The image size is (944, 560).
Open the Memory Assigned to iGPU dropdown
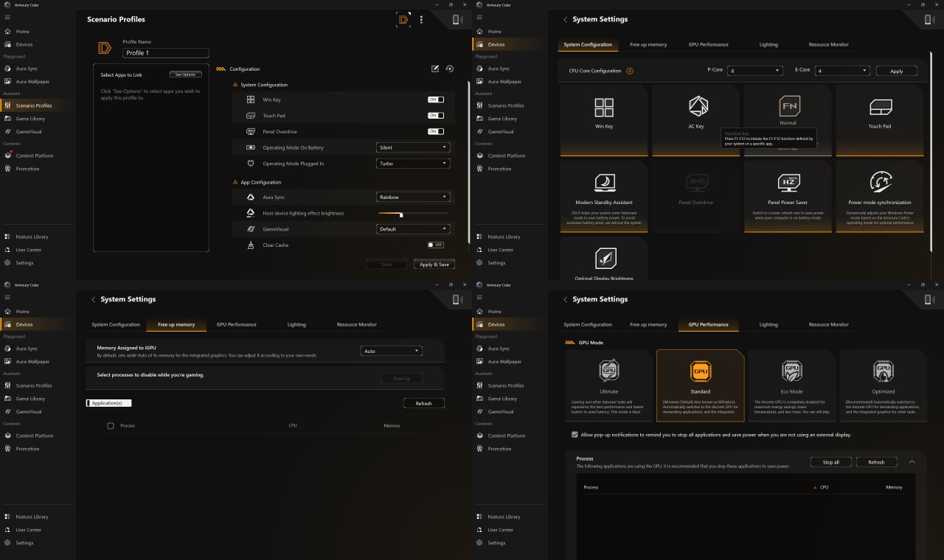click(392, 351)
